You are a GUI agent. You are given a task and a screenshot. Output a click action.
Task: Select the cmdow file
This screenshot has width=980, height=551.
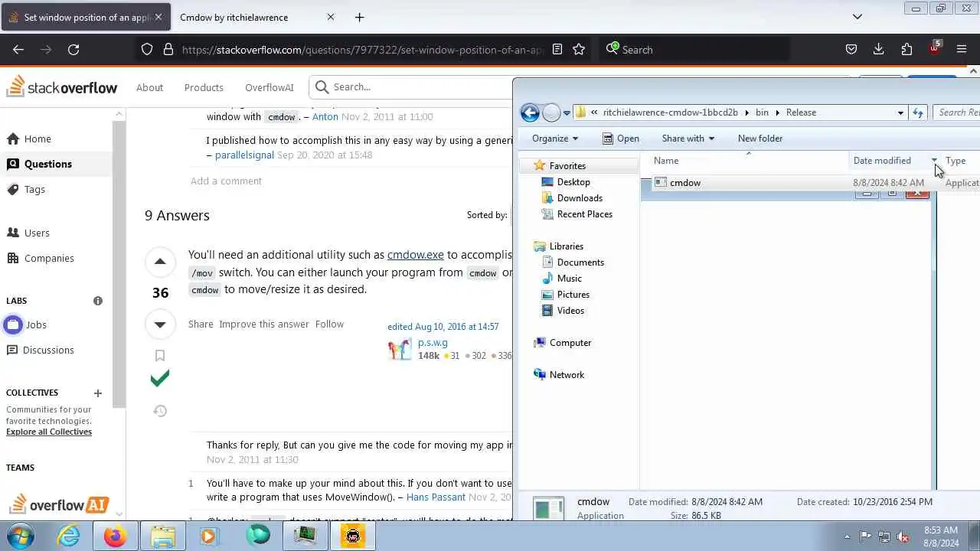pyautogui.click(x=685, y=183)
